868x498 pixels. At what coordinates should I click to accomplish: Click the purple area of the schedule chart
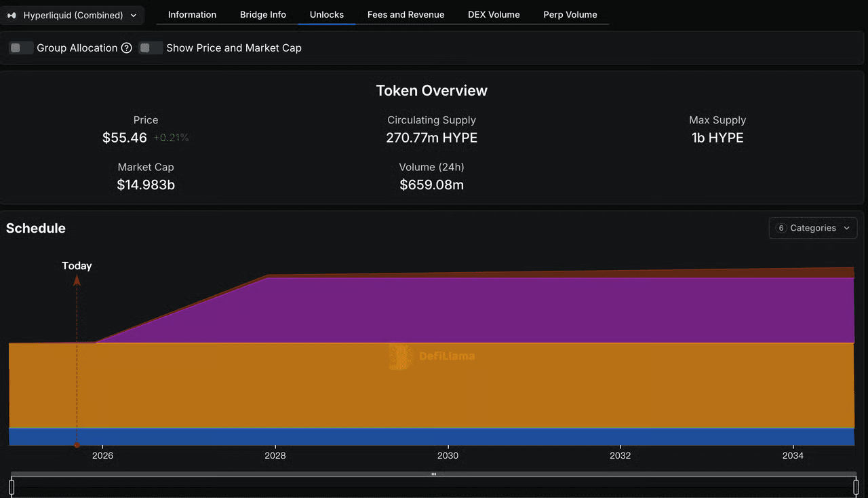coord(542,309)
